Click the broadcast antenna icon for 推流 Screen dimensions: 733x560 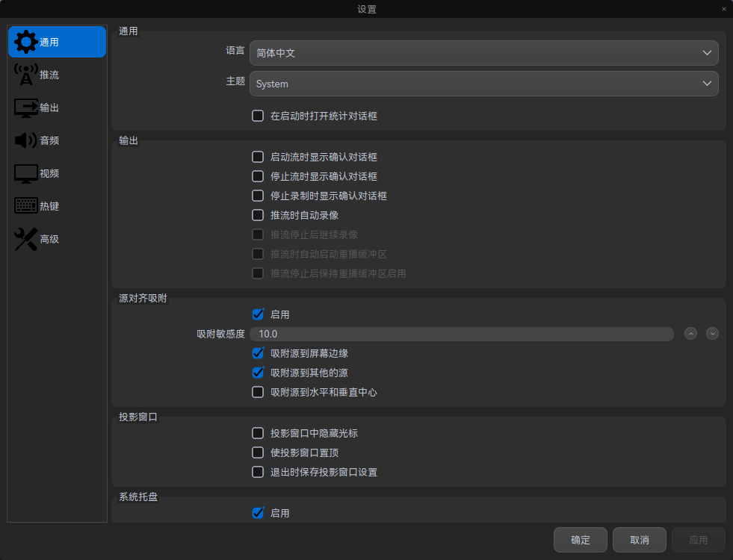point(25,75)
